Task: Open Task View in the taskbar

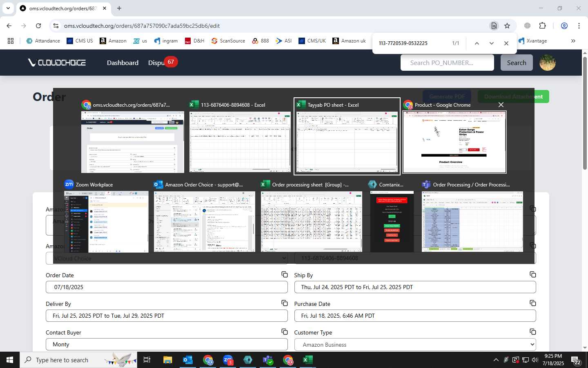Action: tap(147, 360)
